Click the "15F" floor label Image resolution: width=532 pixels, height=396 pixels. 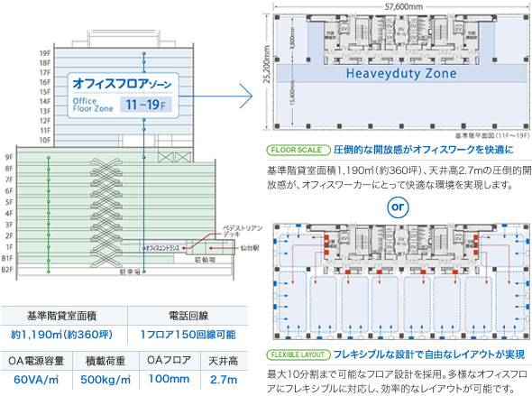click(45, 92)
